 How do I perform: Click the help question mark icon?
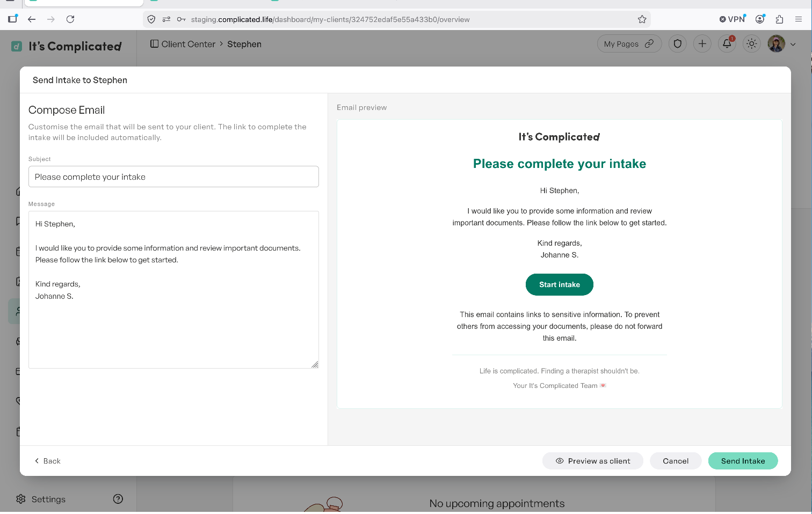coord(118,499)
